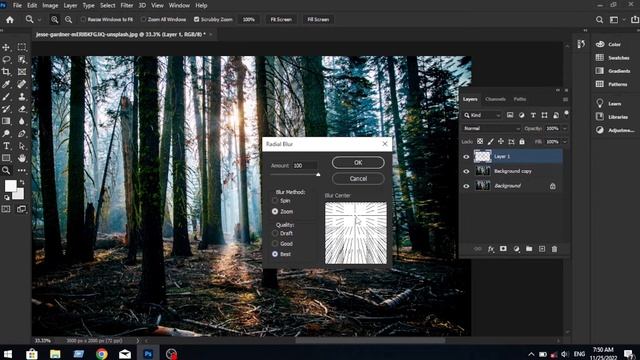This screenshot has height=360, width=640.
Task: Add layer style with fx icon
Action: 491,249
